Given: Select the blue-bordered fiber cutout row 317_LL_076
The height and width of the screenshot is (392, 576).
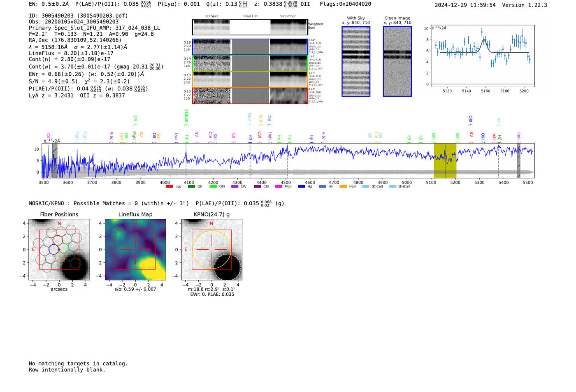Looking at the screenshot, I should click(x=250, y=47).
